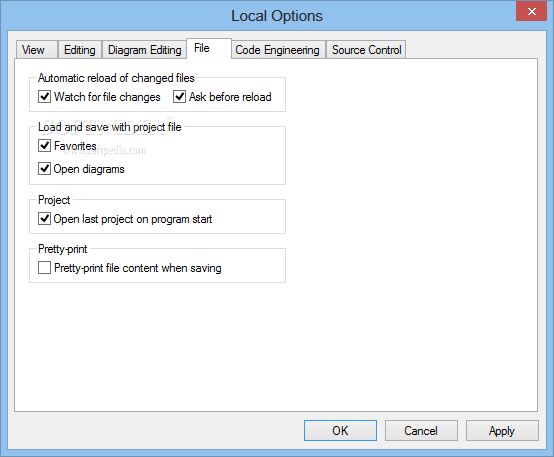Click the Pretty-print group heading
The height and width of the screenshot is (457, 554).
click(x=63, y=249)
